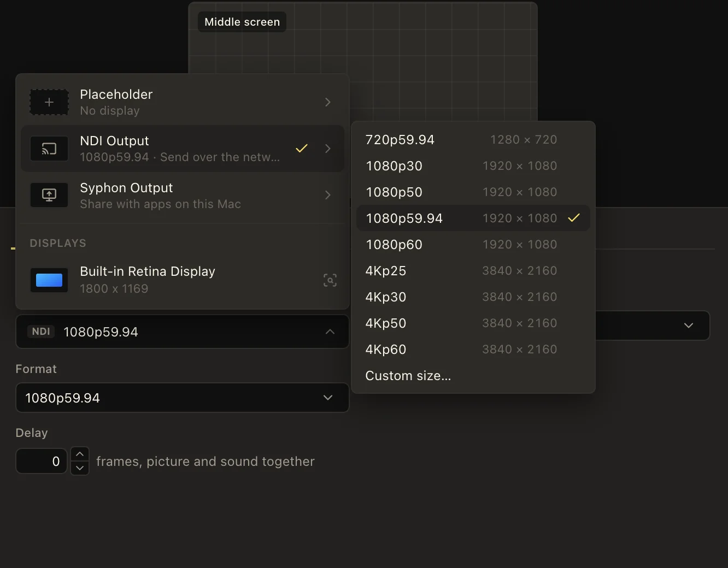Increase the Delay frames value
Image resolution: width=728 pixels, height=568 pixels.
coord(80,454)
